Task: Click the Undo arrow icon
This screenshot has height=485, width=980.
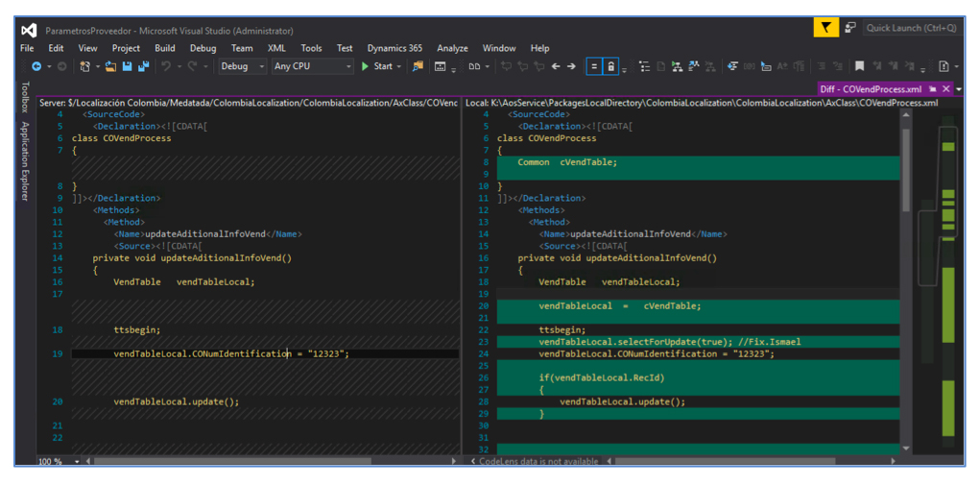Action: [x=166, y=66]
